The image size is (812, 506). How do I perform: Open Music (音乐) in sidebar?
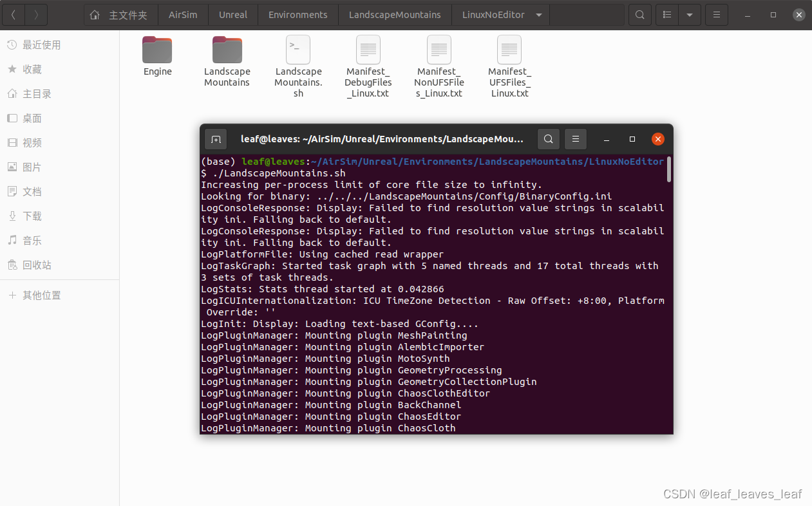(x=59, y=241)
